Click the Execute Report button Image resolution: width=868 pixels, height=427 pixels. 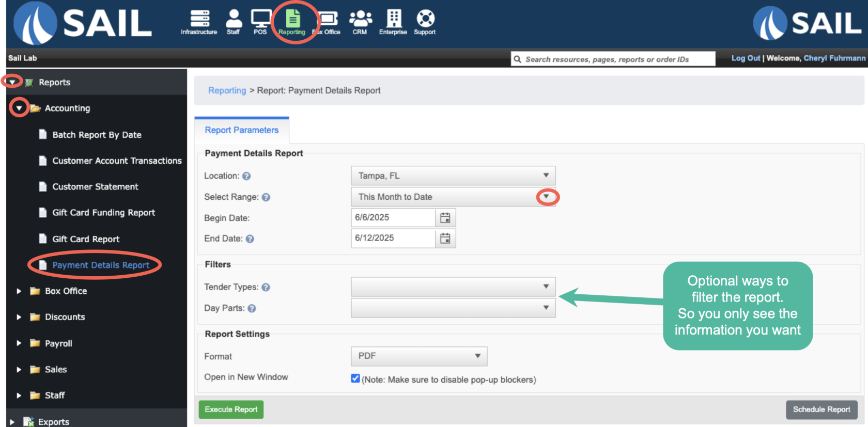click(x=231, y=409)
